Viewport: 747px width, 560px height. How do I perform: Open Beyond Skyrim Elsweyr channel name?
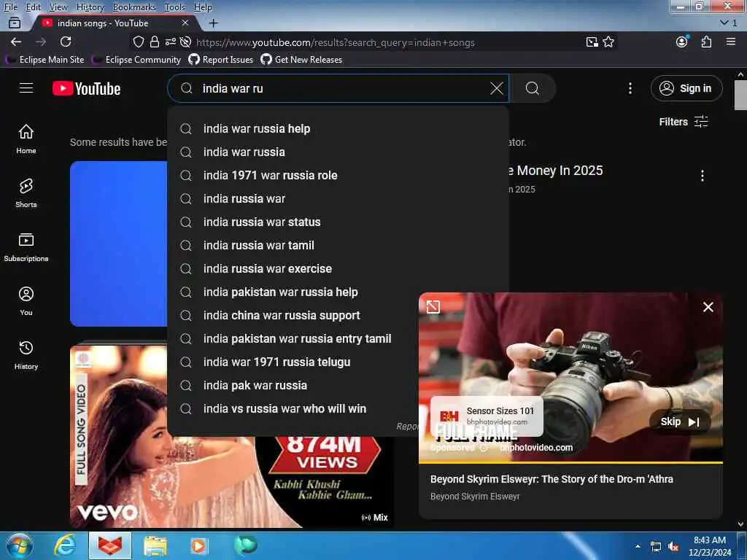(474, 496)
